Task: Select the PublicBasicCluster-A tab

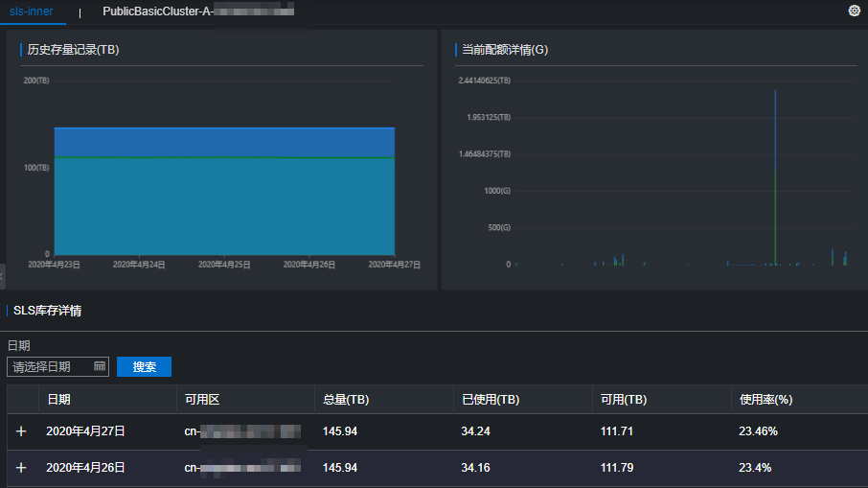Action: (x=198, y=12)
